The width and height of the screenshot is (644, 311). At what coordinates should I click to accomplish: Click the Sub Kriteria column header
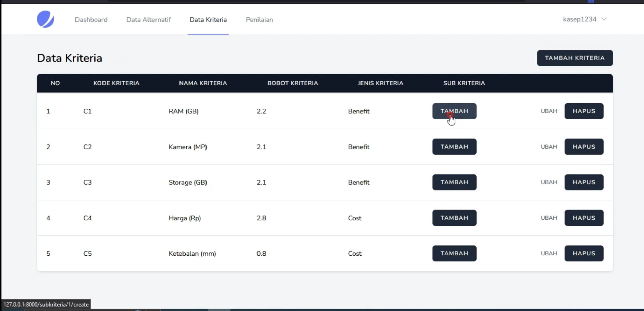pyautogui.click(x=464, y=83)
